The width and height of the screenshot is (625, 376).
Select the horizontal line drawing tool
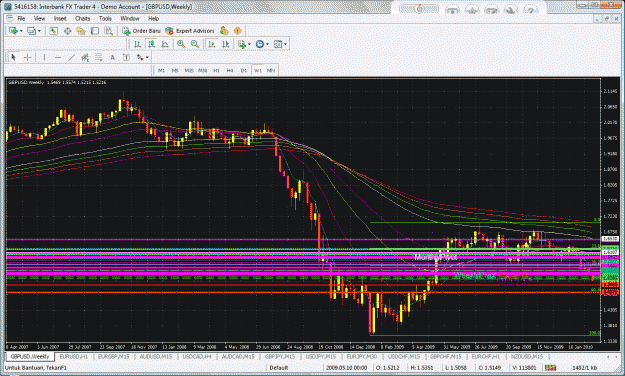coord(58,58)
